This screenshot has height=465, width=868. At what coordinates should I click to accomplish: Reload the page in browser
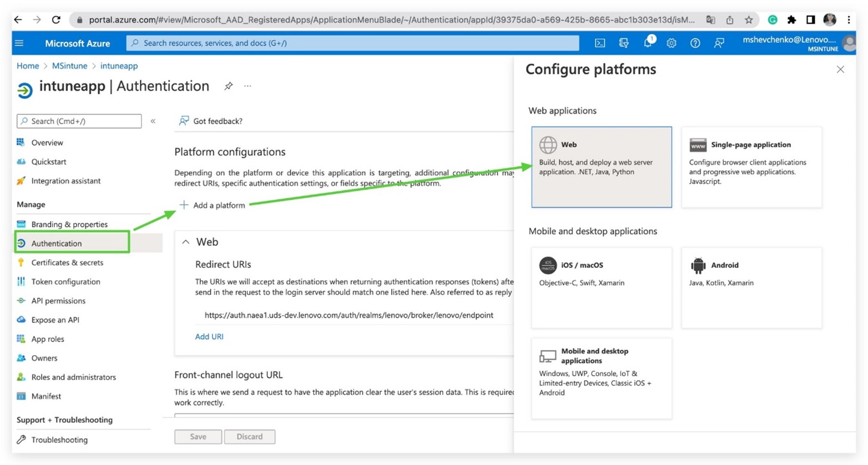click(x=56, y=19)
